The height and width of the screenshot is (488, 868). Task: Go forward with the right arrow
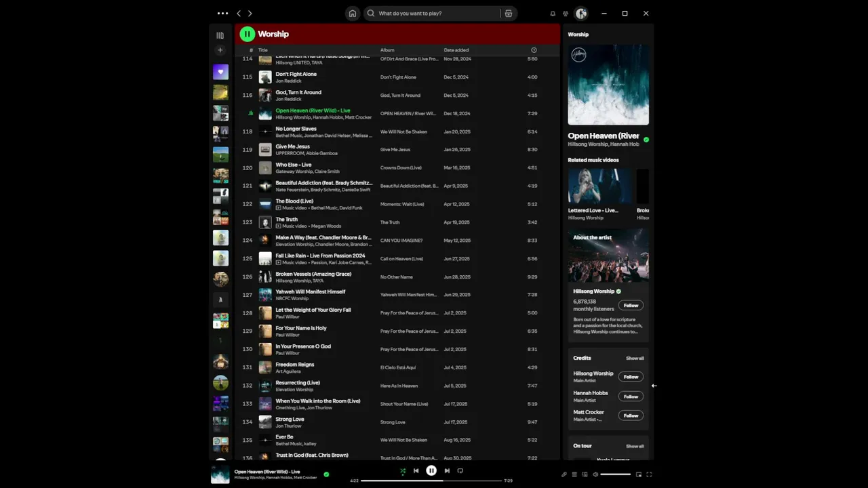(250, 13)
